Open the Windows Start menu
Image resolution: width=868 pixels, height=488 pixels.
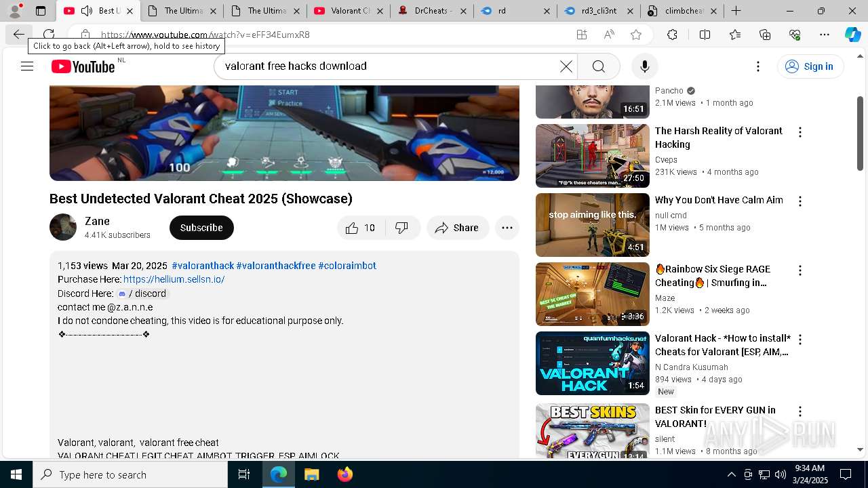tap(16, 474)
